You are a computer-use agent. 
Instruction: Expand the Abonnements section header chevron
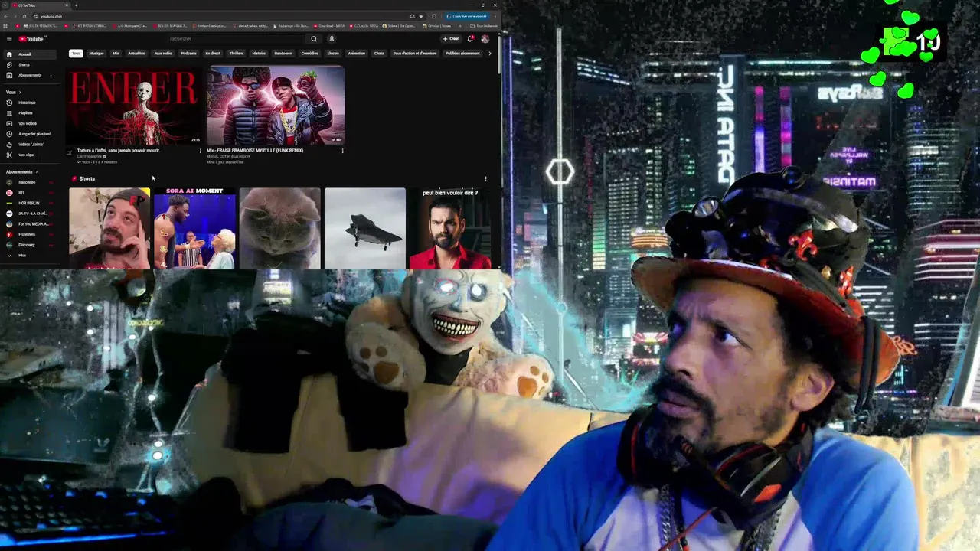pos(36,172)
